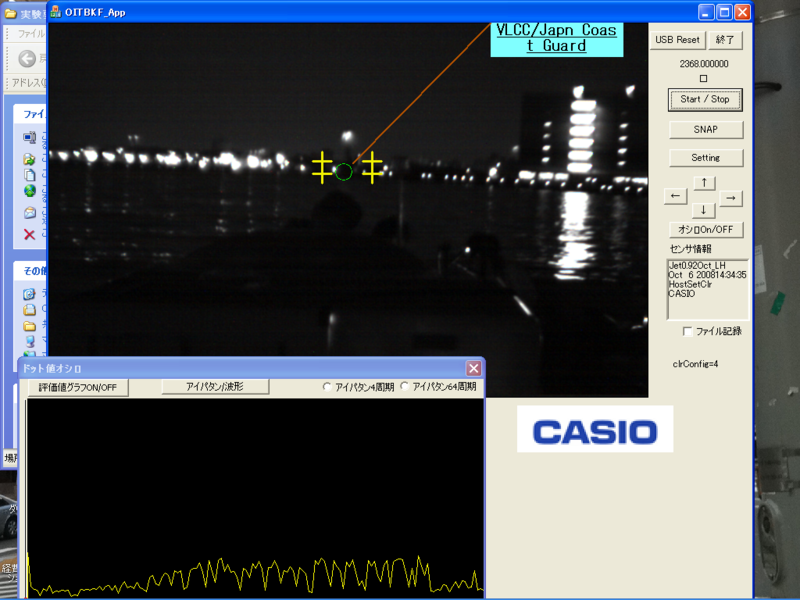800x600 pixels.
Task: Click the Back arrow in Explorer window
Action: coord(27,59)
